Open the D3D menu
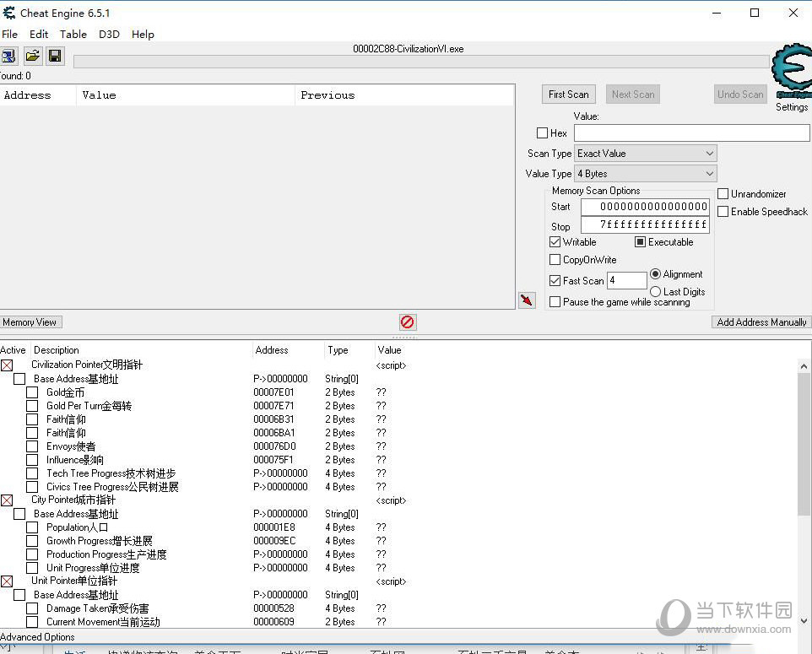 [109, 34]
